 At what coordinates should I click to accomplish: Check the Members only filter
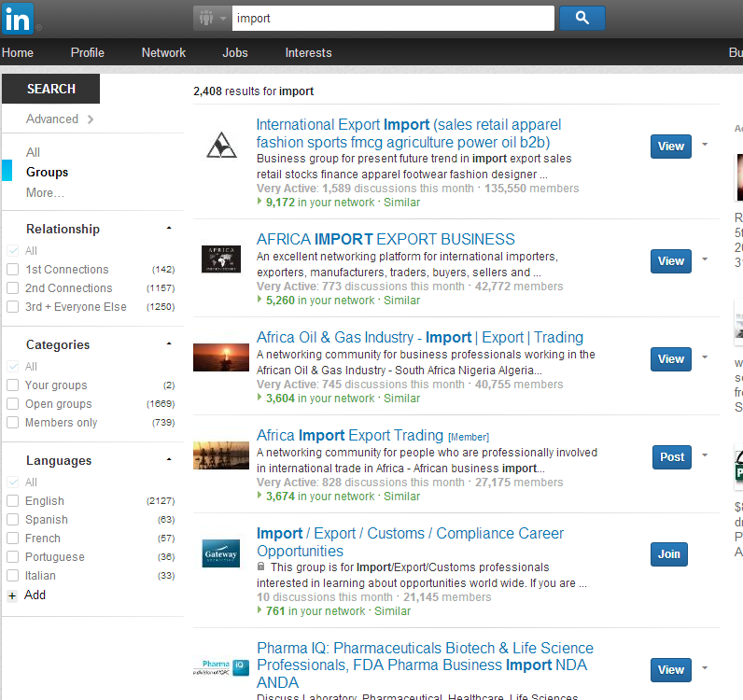click(13, 423)
